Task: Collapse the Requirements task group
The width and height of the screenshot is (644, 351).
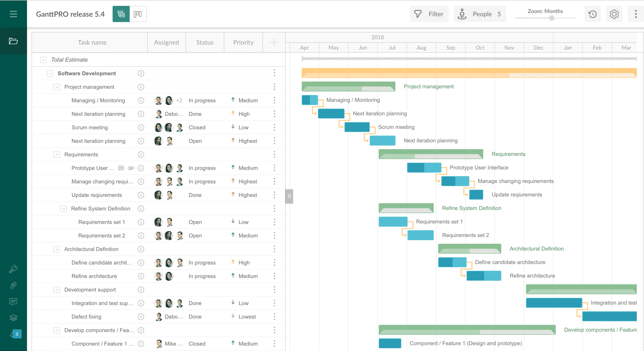Action: point(57,154)
